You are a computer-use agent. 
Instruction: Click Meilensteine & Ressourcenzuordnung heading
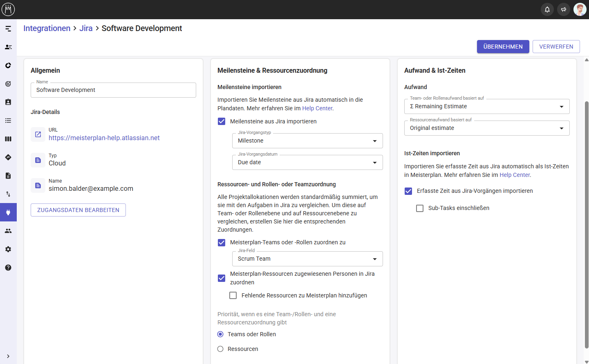pyautogui.click(x=272, y=70)
